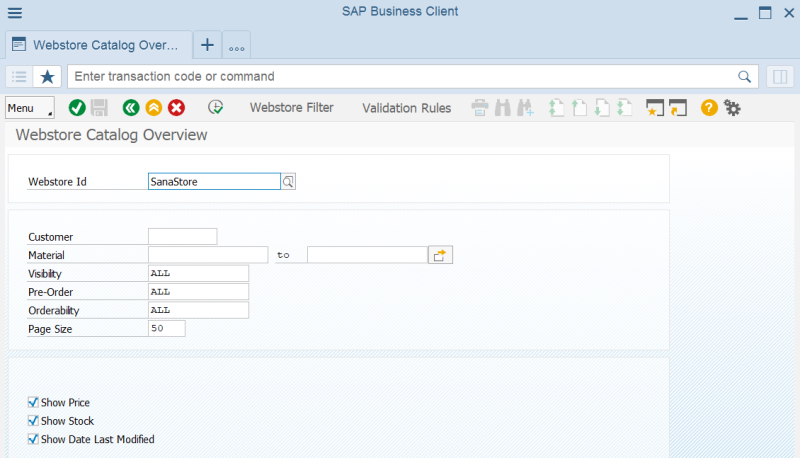Open the Pre-Order ALL dropdown field

(x=198, y=292)
